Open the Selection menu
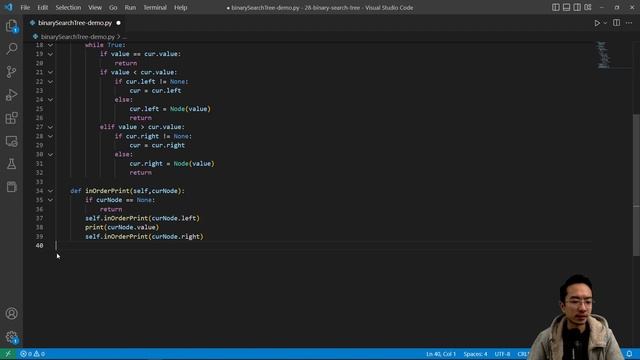The image size is (640, 360). 68,7
